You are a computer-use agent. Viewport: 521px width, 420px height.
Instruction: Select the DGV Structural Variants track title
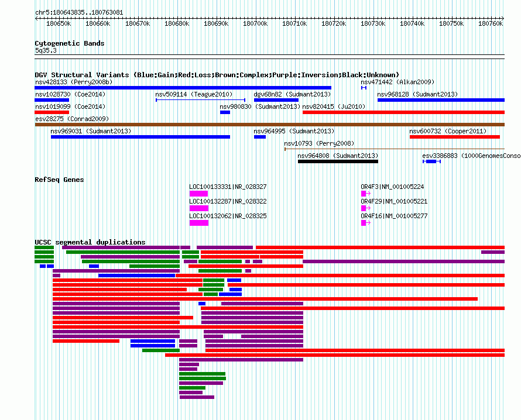[217, 75]
